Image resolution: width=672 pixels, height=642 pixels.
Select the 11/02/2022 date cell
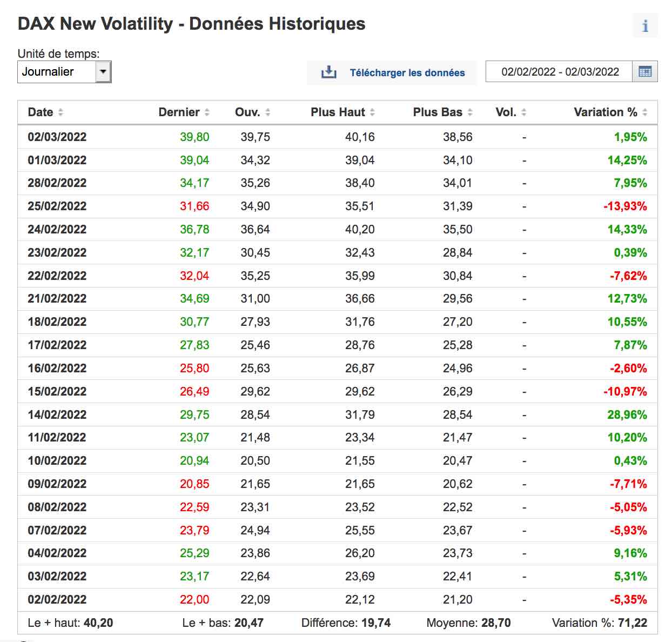coord(57,438)
